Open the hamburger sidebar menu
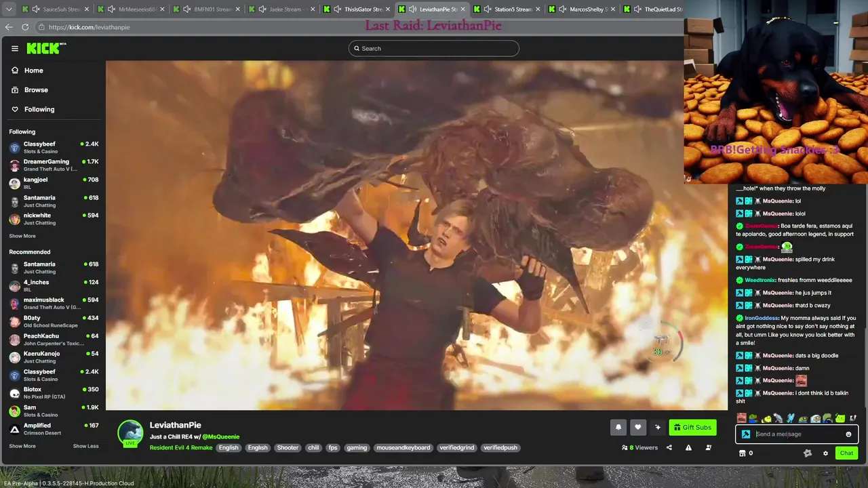868x488 pixels. pyautogui.click(x=14, y=48)
